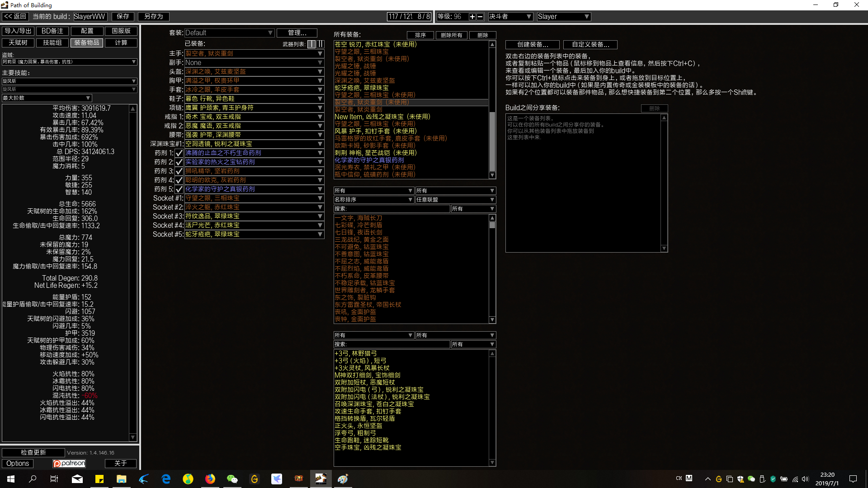868x488 pixels.
Task: Expand the off-hand None slot dropdown
Action: point(254,63)
